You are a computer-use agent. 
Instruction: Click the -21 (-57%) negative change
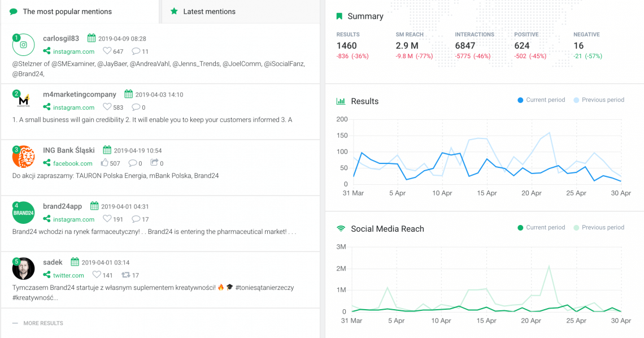588,57
